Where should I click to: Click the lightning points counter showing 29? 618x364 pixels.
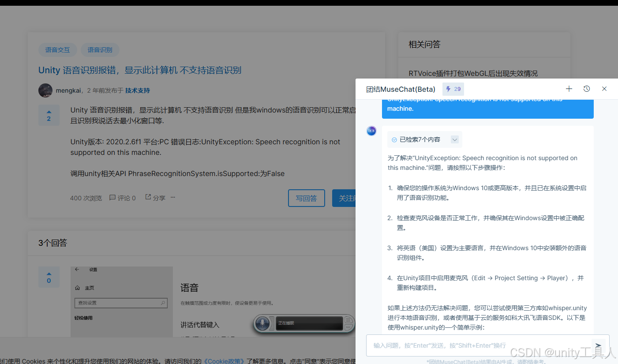(453, 89)
